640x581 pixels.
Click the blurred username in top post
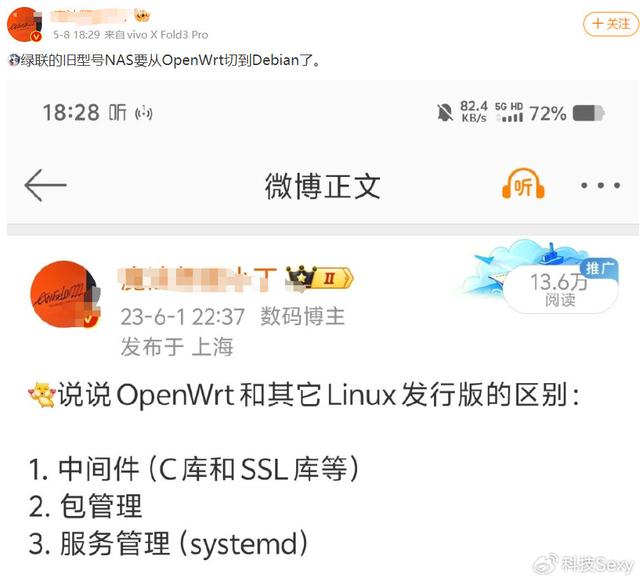[x=89, y=16]
